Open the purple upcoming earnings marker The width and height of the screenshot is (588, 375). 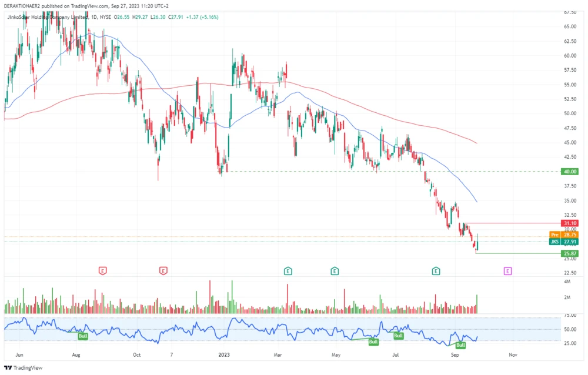(508, 271)
